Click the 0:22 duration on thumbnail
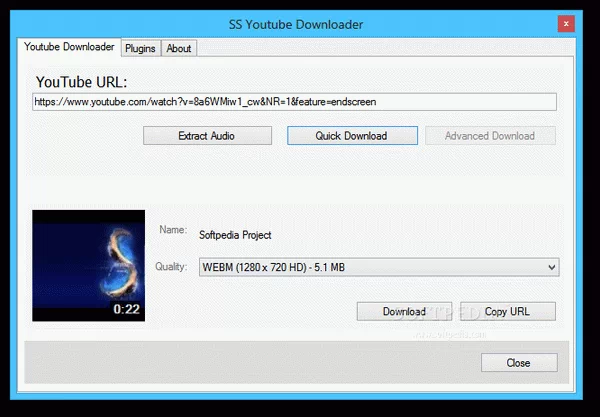Viewport: 600px width, 417px height. 127,309
